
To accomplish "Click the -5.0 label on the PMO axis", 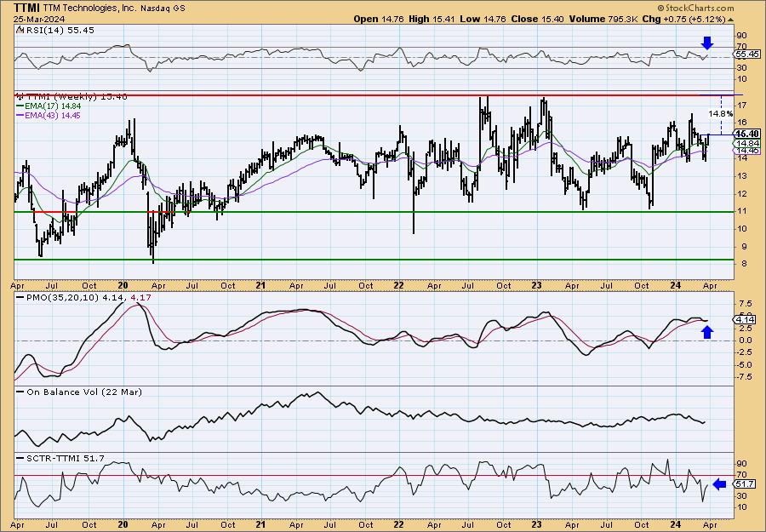I will point(744,364).
